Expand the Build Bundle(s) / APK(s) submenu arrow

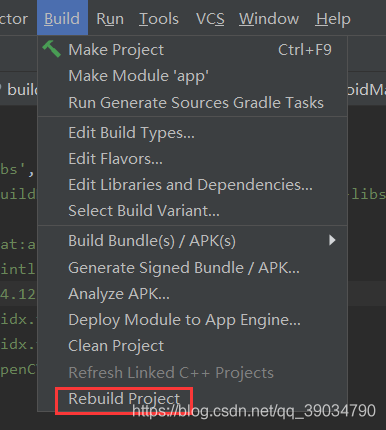pos(332,240)
